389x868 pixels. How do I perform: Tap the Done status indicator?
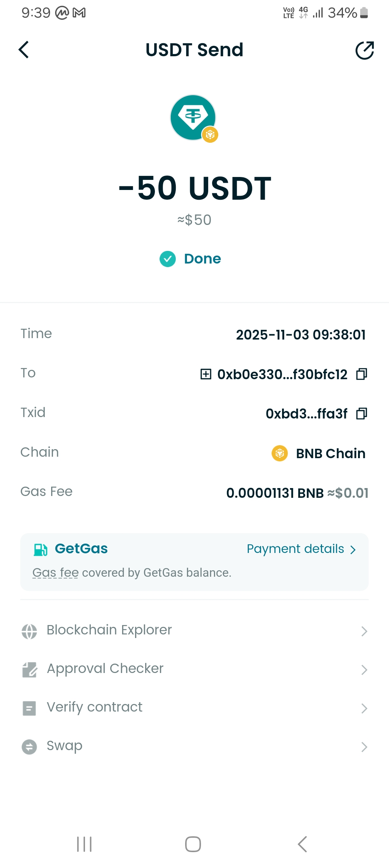tap(191, 259)
